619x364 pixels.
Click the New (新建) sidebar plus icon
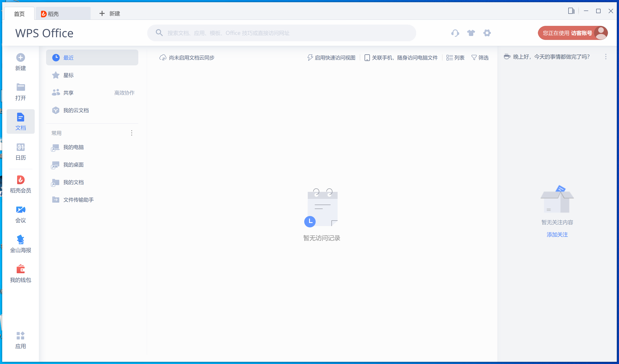pyautogui.click(x=20, y=58)
